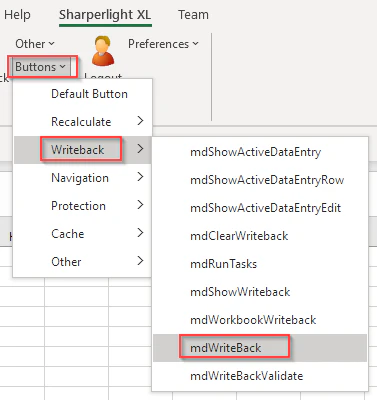This screenshot has height=400, width=377.
Task: Open the Help ribbon tab
Action: (x=17, y=15)
